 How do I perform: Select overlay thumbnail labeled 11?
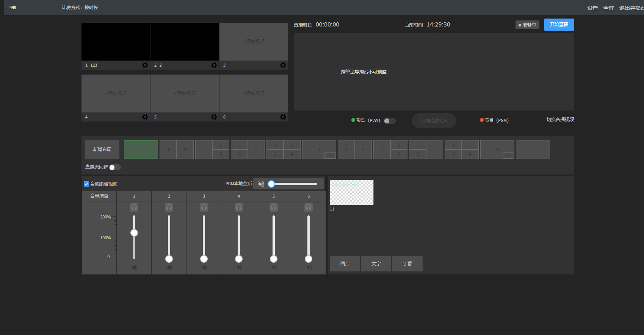351,193
